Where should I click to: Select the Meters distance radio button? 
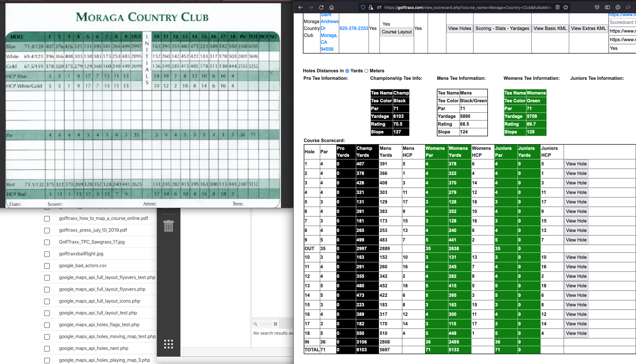pos(366,71)
